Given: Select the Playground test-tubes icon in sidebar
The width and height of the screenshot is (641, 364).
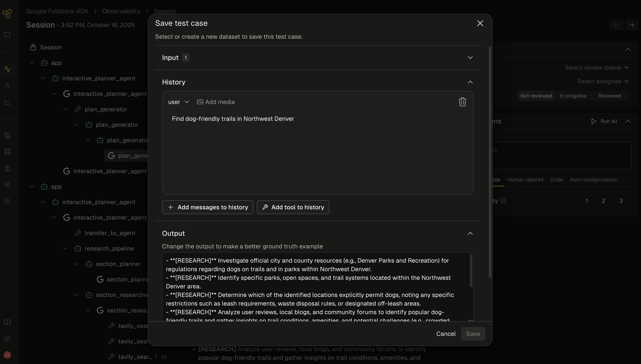Looking at the screenshot, I should click(7, 151).
